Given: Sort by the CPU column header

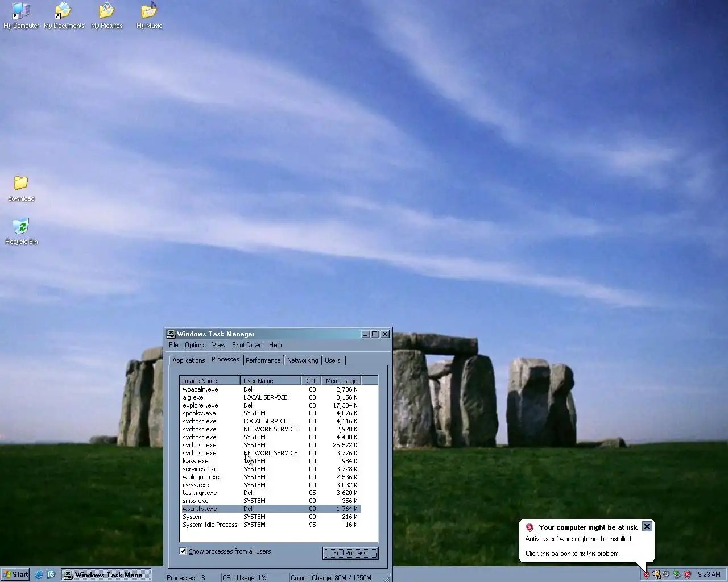Looking at the screenshot, I should (312, 381).
